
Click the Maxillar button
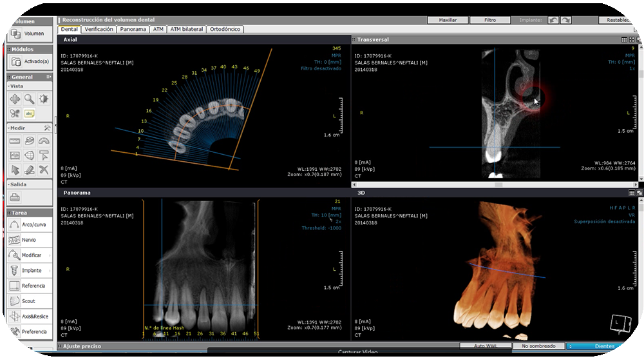[448, 20]
